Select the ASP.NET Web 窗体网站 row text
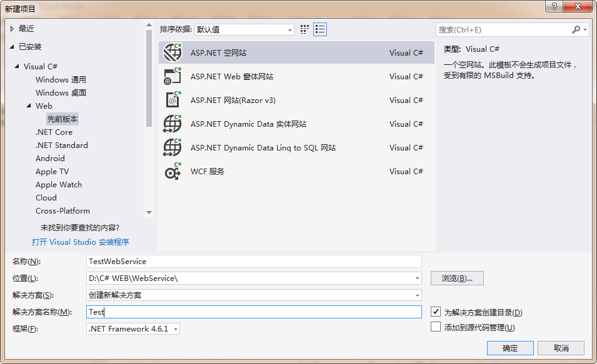Screen dimensions: 597x364 [232, 76]
